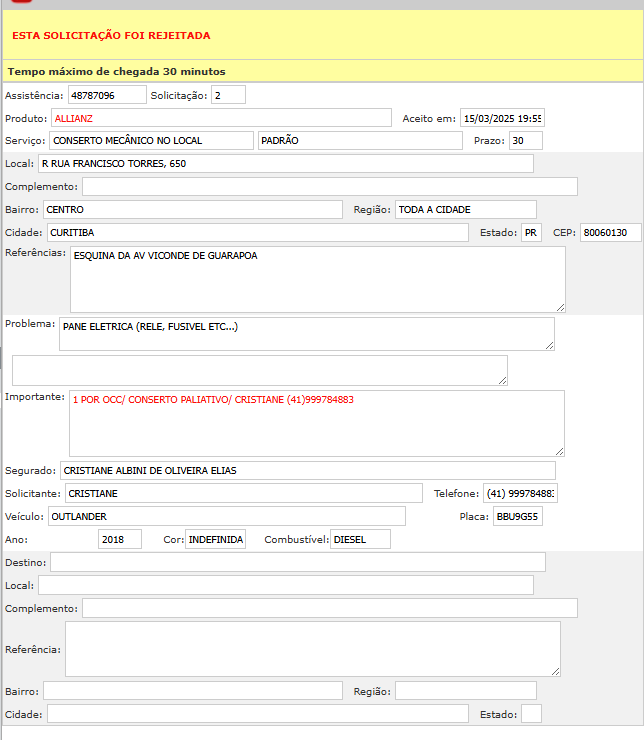Image resolution: width=644 pixels, height=740 pixels.
Task: Click the Região field showing TODA A CIDADE
Action: 465,209
